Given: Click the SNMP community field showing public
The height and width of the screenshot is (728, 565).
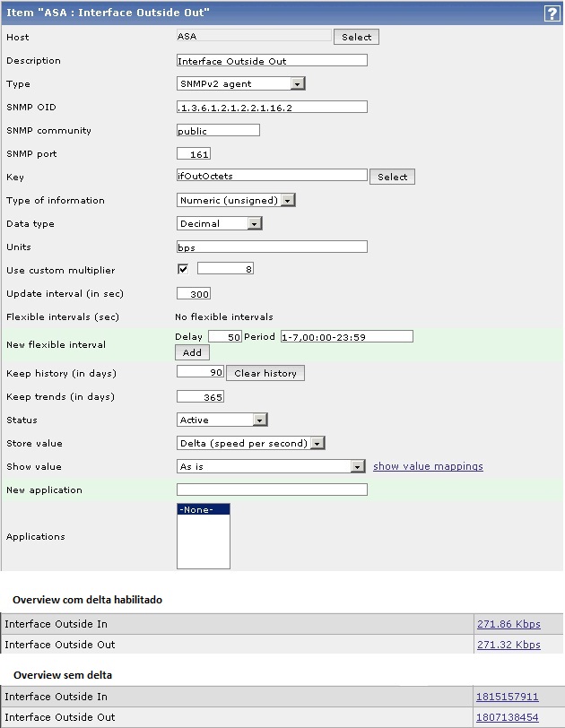Looking at the screenshot, I should click(x=218, y=130).
